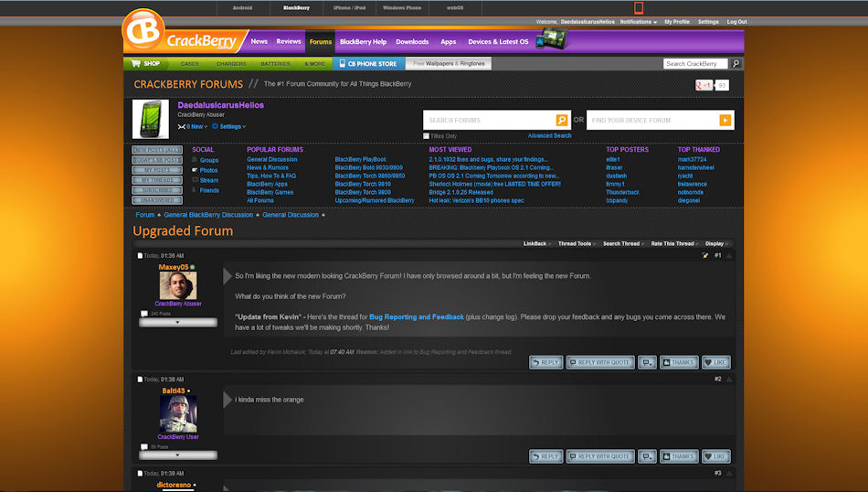Screen dimensions: 868x492
Task: Expand the blue Settings dropdown under the username
Action: coord(233,127)
